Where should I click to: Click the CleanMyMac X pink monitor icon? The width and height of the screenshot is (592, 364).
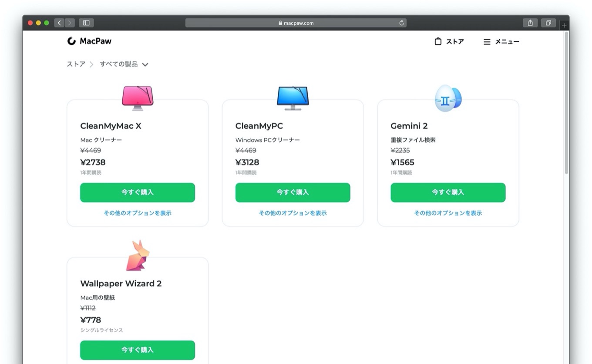[x=138, y=98]
